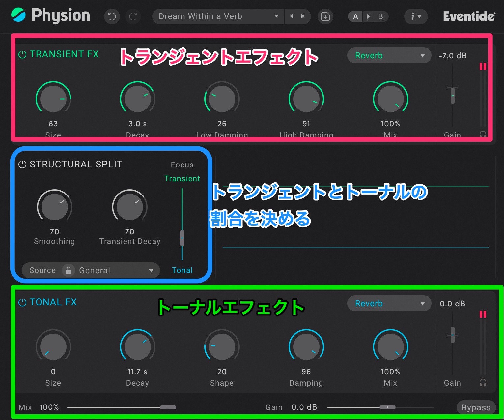Click the save preset icon
This screenshot has width=504, height=420.
pos(325,16)
